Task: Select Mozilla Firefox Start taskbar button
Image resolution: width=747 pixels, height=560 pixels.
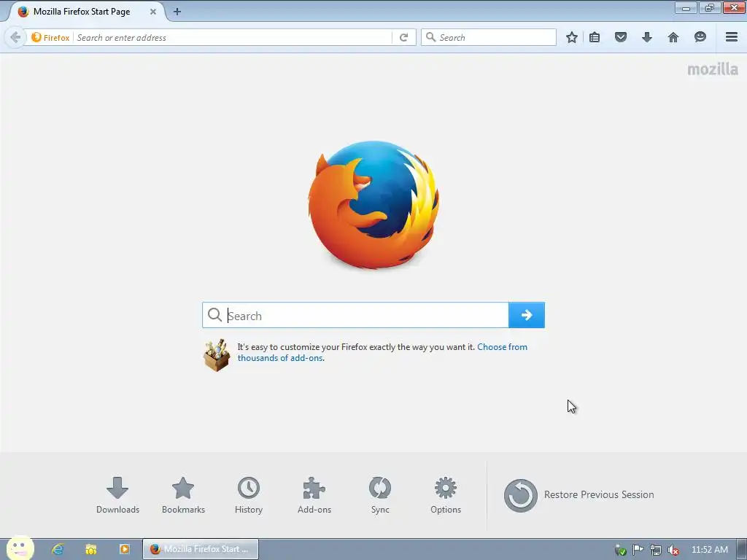Action: (x=201, y=549)
